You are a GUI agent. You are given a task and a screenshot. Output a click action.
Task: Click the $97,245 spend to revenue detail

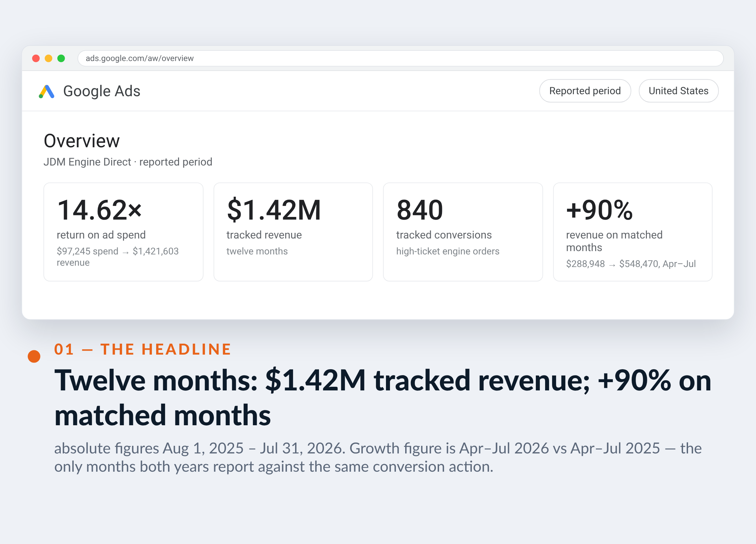[x=118, y=257]
